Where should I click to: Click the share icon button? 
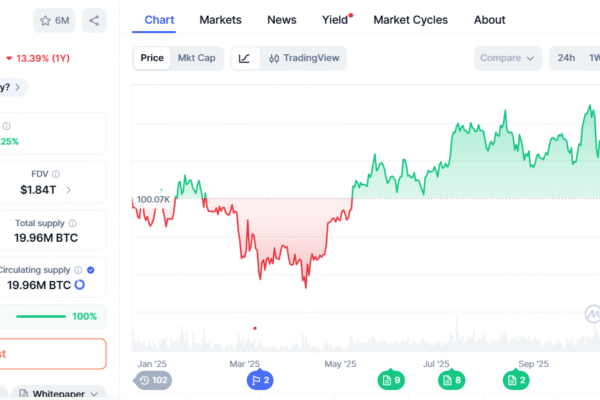tap(95, 20)
